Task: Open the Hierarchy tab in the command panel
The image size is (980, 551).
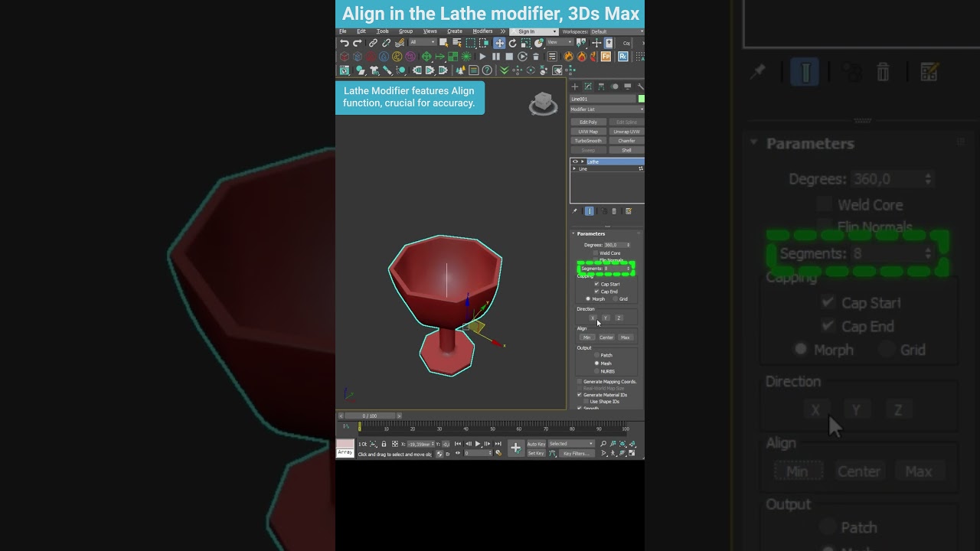Action: [x=601, y=86]
